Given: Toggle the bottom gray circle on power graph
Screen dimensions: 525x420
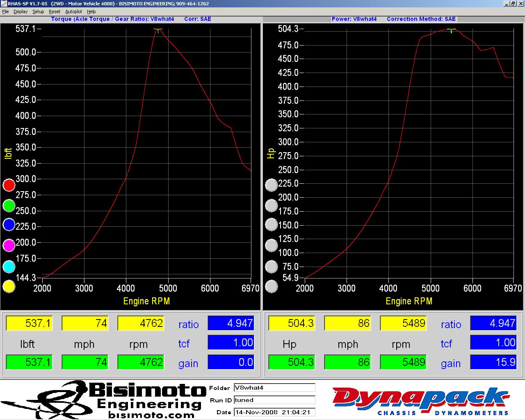Looking at the screenshot, I should [271, 286].
